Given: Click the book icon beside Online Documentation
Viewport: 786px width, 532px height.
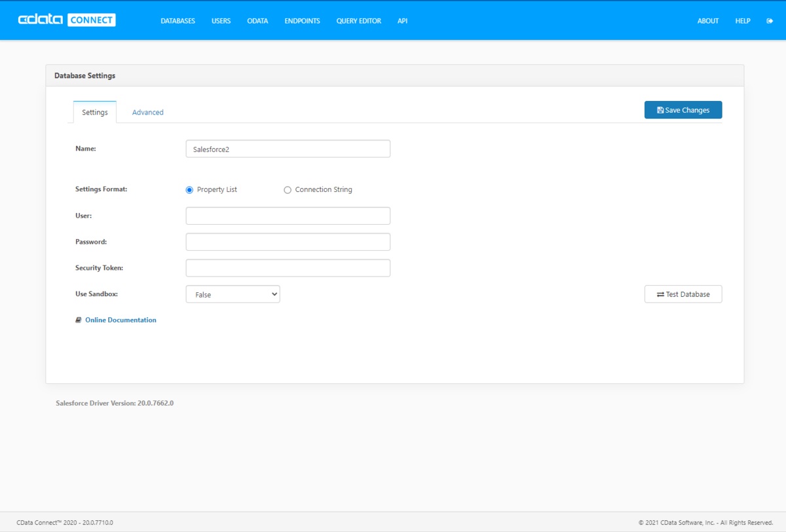Looking at the screenshot, I should pyautogui.click(x=79, y=320).
